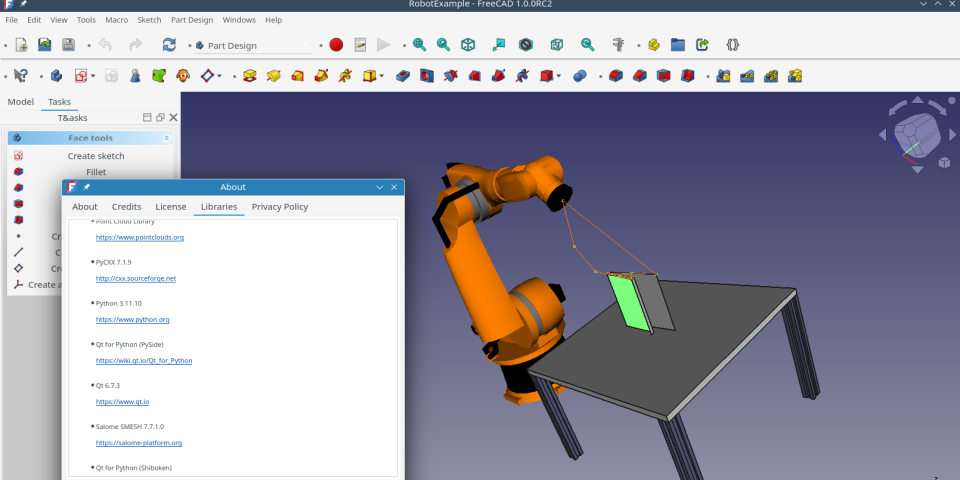Screen dimensions: 960x480
Task: Click the Isometric view cube icon
Action: (x=468, y=45)
